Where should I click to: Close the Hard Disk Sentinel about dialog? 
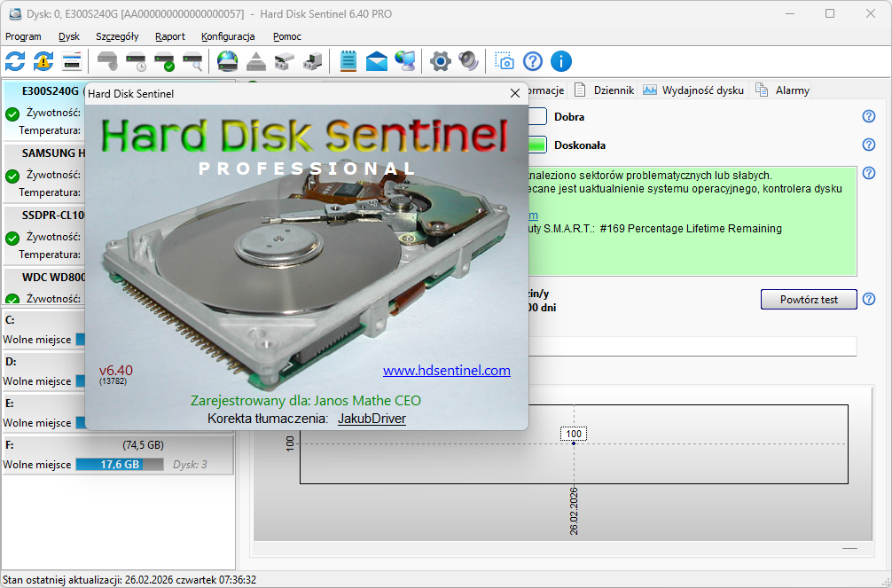pos(515,93)
